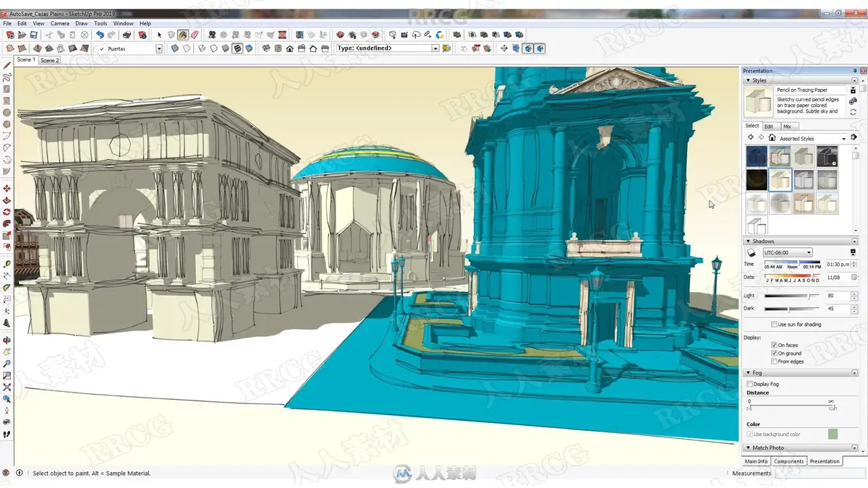Viewport: 868px width, 488px height.
Task: Click the Save floppy disk icon
Action: pos(33,35)
